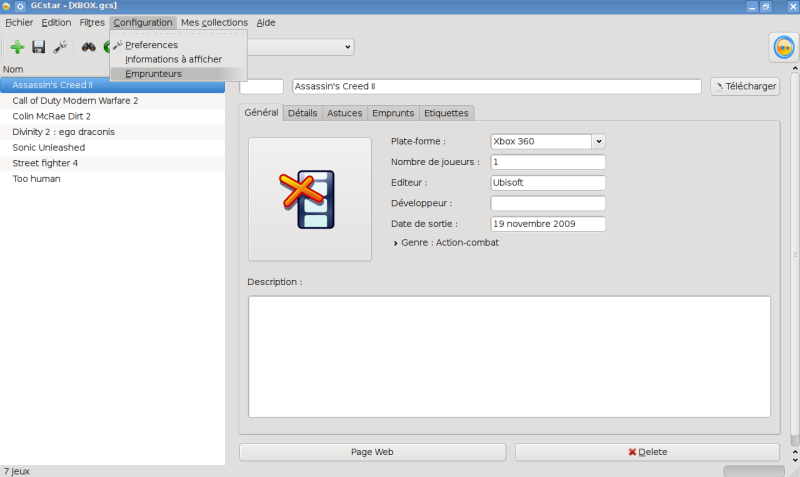Switch to the Détails tab
Viewport: 800px width, 477px height.
303,113
